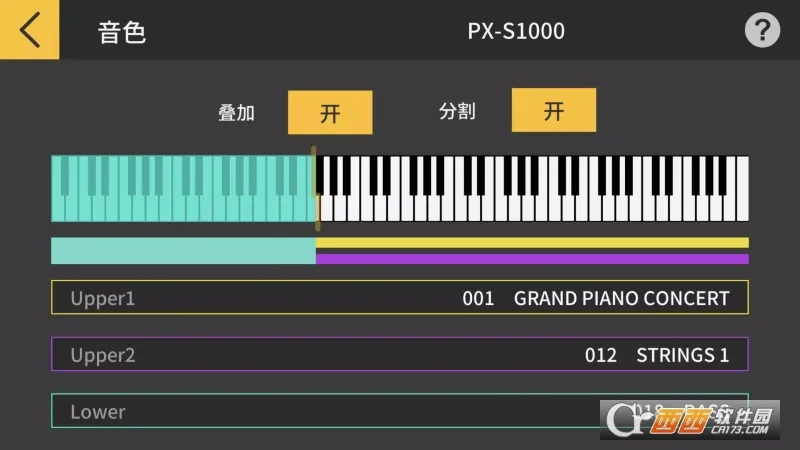The image size is (800, 450).
Task: Click the purple Upper2 range bar
Action: pyautogui.click(x=532, y=258)
